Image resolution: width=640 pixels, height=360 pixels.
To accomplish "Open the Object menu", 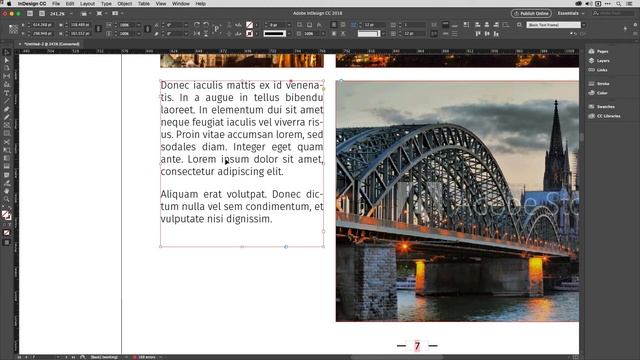I will pos(125,3).
